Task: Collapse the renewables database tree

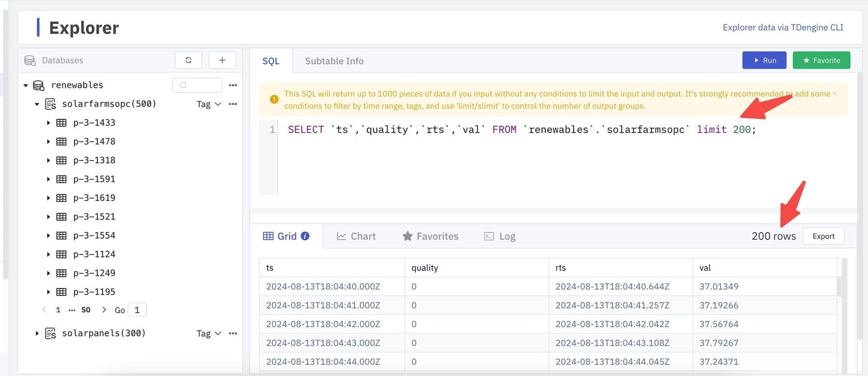Action: tap(26, 86)
